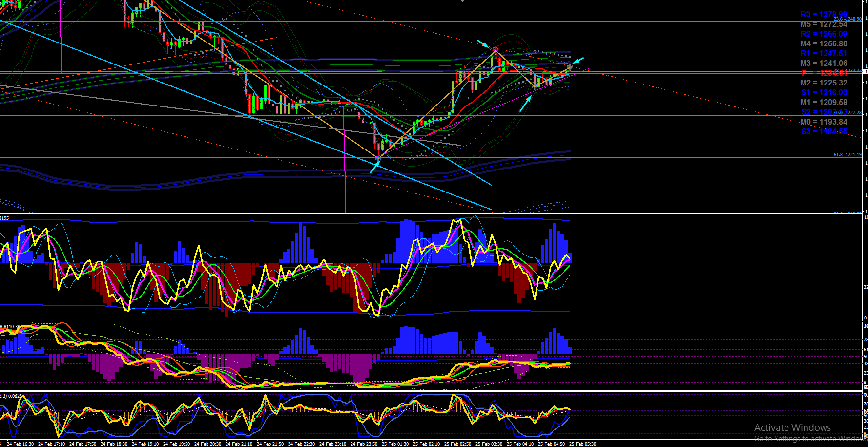Select the red P = 1234.61 pivot label
The width and height of the screenshot is (868, 447).
[x=824, y=73]
